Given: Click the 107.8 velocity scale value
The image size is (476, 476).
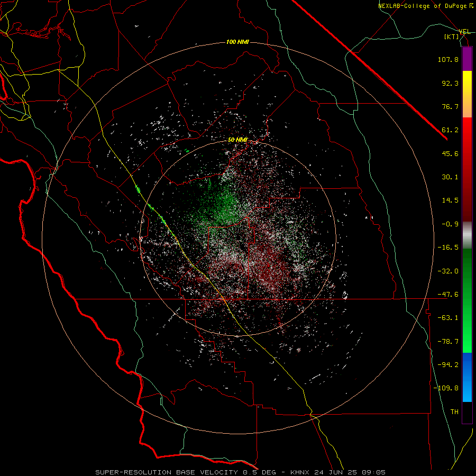Looking at the screenshot, I should (448, 59).
